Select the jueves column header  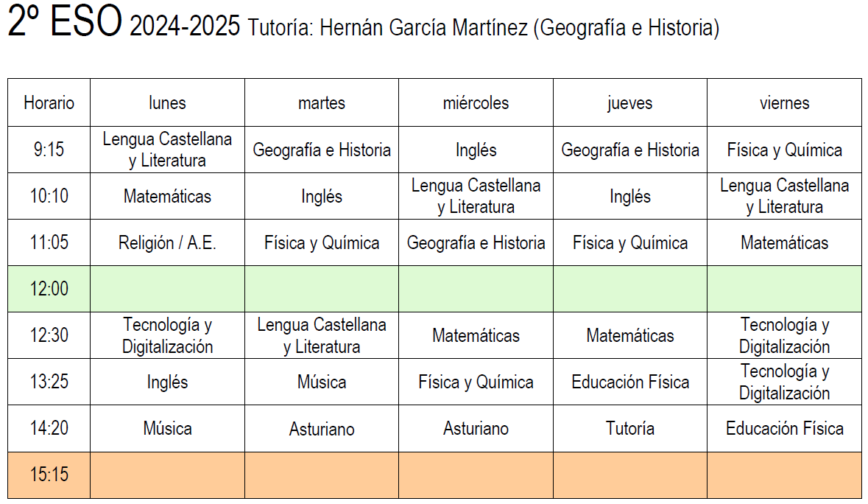coord(630,103)
